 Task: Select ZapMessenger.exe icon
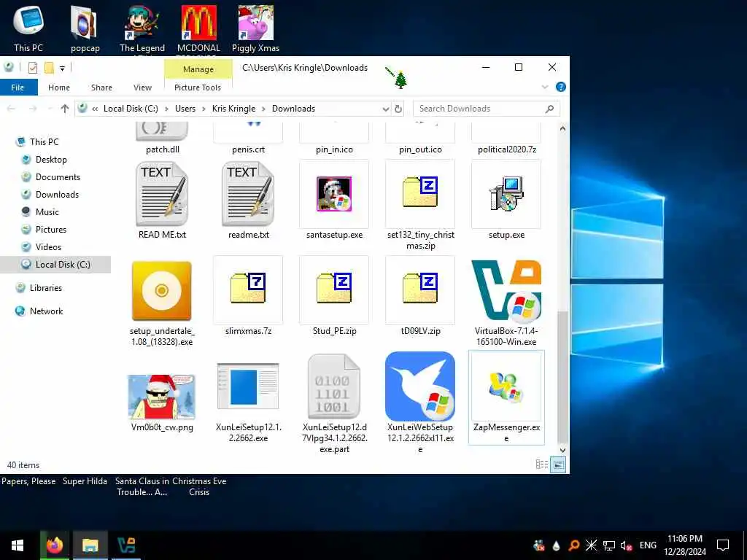point(506,386)
